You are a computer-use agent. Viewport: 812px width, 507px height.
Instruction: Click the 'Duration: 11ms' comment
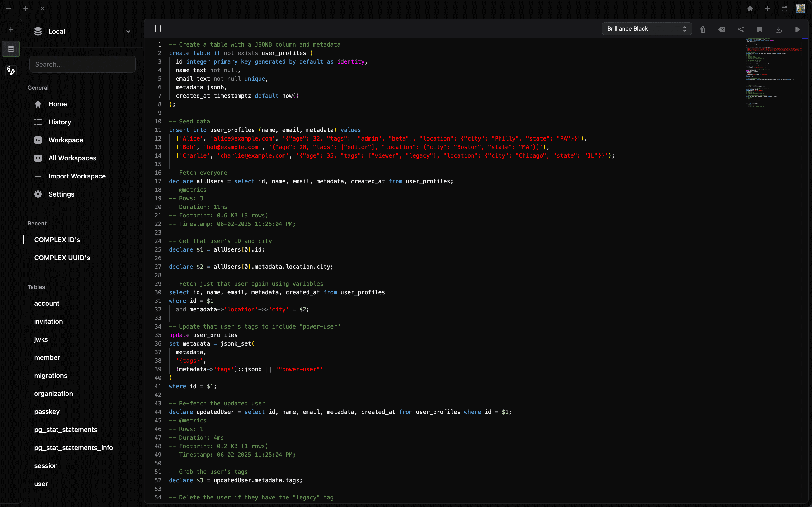click(x=198, y=207)
